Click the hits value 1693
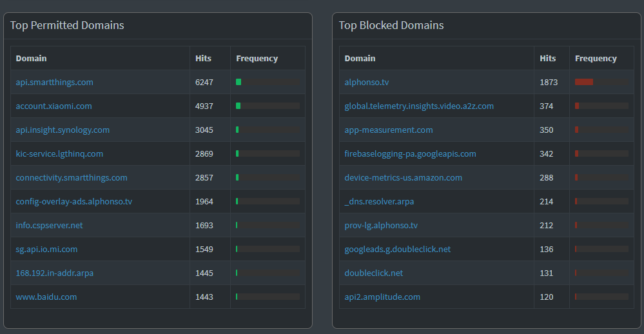This screenshot has height=334, width=644. point(204,225)
